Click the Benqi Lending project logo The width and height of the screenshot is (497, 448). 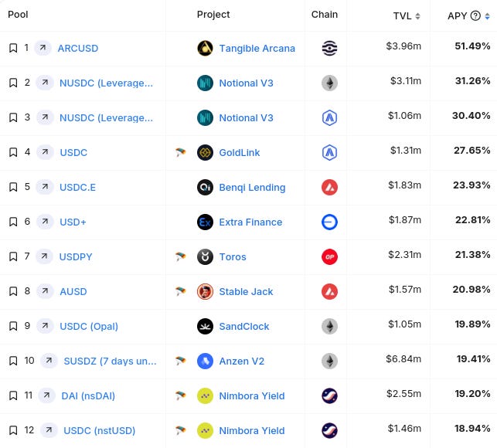205,187
